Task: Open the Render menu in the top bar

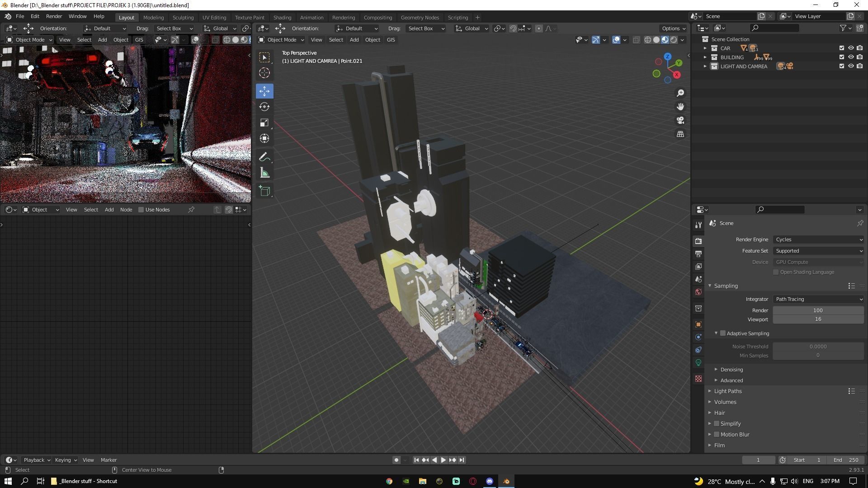Action: 54,16
